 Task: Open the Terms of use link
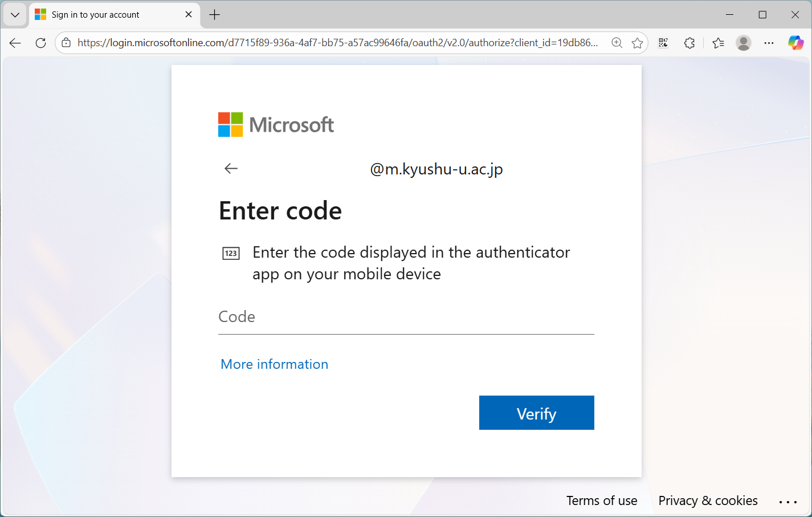pos(602,500)
